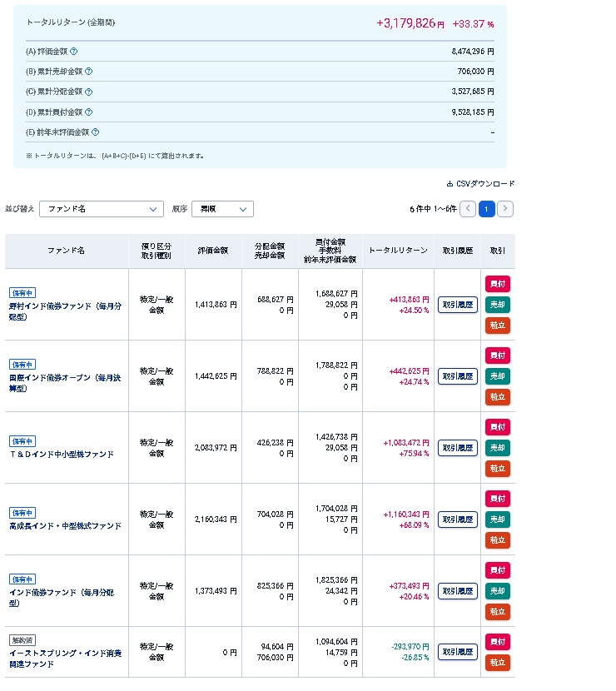
Task: Show help for (E) 前年末評価金額
Action: point(95,132)
